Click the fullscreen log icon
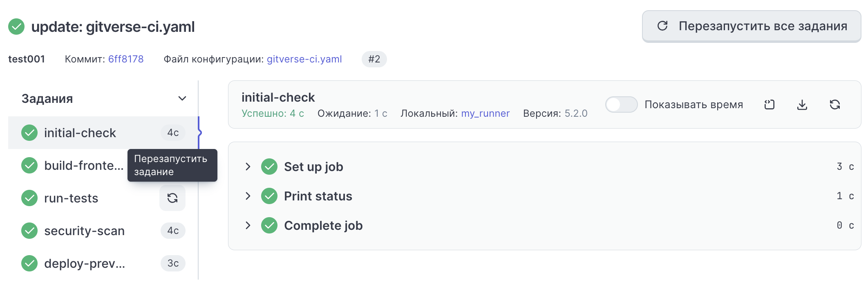Image resolution: width=868 pixels, height=289 pixels. pos(769,105)
